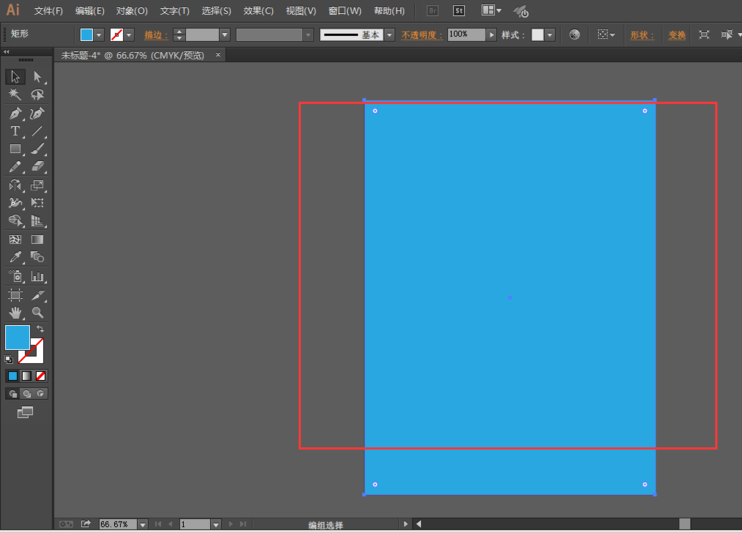Screen dimensions: 742x533
Task: Select the Eraser tool
Action: (x=37, y=167)
